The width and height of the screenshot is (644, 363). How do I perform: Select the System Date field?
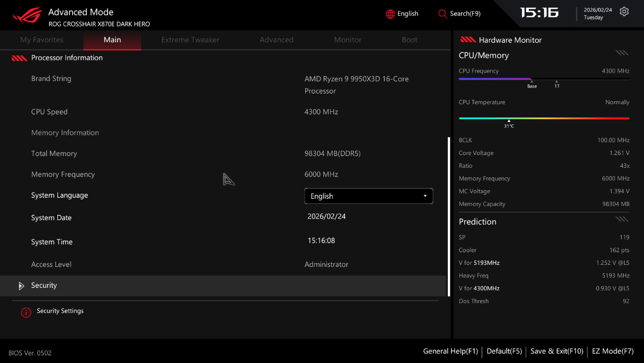[x=327, y=217]
